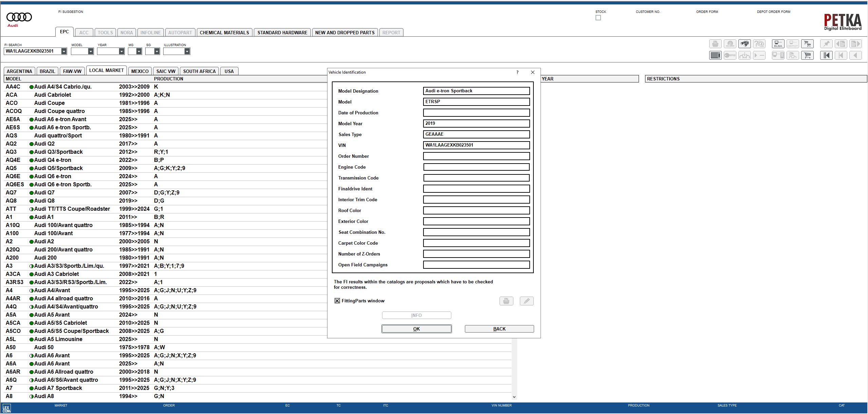The height and width of the screenshot is (414, 868).
Task: Jump to first with double-bar arrow icon
Action: coord(826,55)
